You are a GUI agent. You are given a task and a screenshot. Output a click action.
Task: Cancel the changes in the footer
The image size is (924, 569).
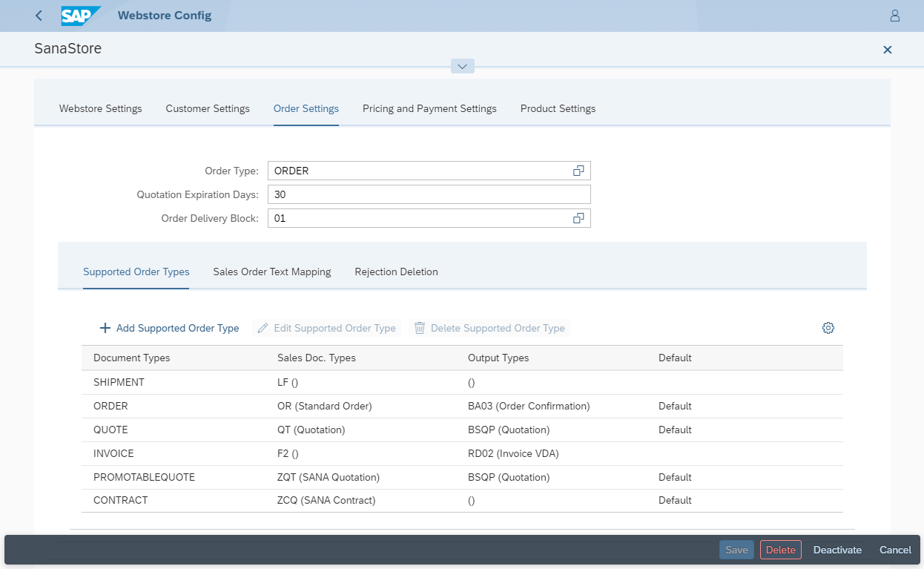[895, 550]
